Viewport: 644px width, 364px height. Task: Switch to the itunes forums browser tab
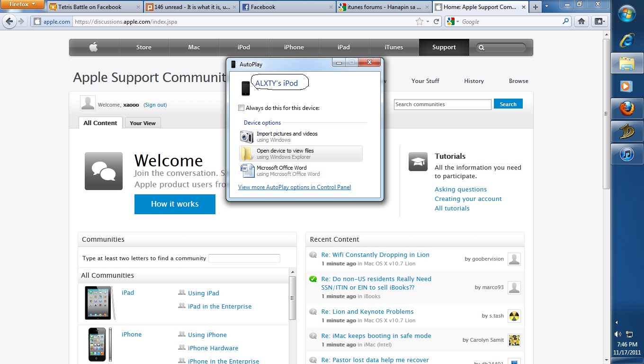pos(384,7)
